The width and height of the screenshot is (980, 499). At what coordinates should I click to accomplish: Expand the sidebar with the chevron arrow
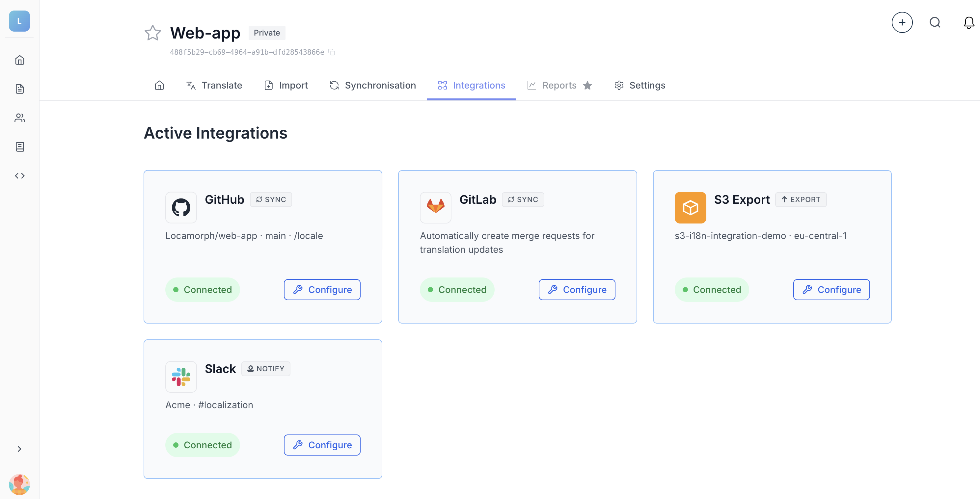pyautogui.click(x=20, y=449)
